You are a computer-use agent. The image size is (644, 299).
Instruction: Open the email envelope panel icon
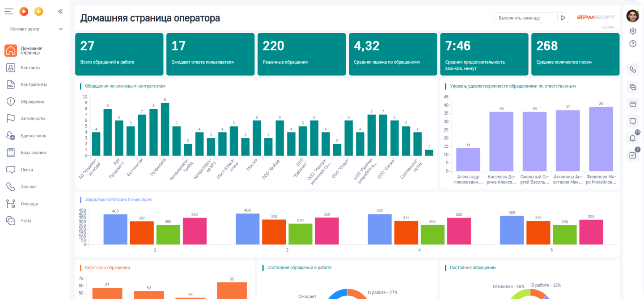[633, 104]
